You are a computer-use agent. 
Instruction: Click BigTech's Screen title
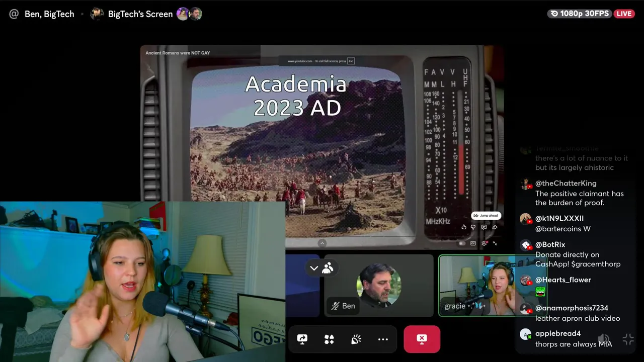pos(140,14)
